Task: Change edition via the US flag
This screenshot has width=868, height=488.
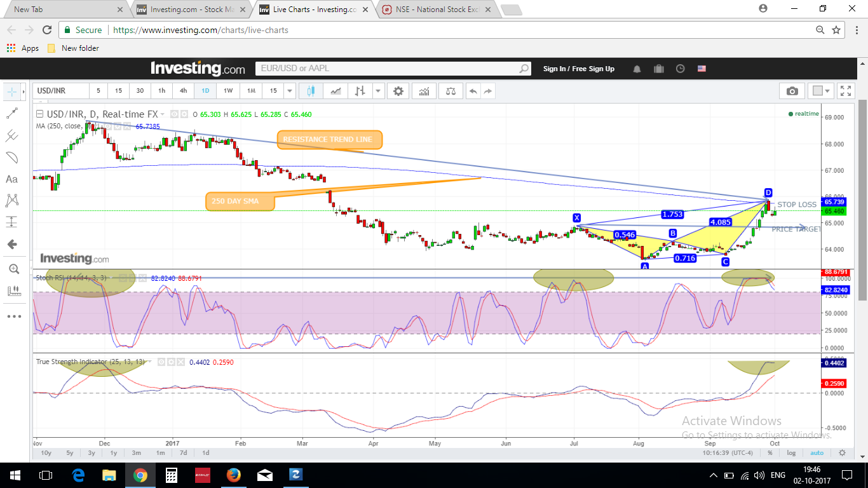Action: pyautogui.click(x=702, y=69)
